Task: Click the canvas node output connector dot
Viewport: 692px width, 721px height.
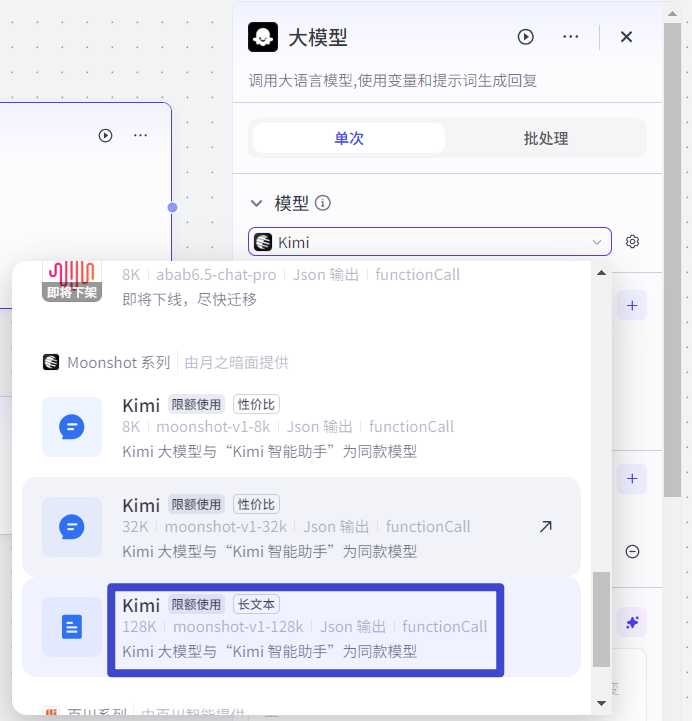Action: tap(172, 207)
